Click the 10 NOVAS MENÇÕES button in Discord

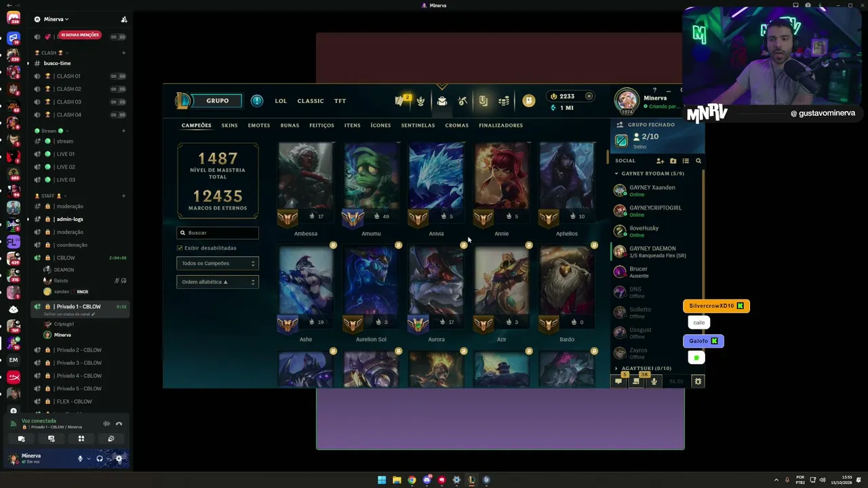80,35
